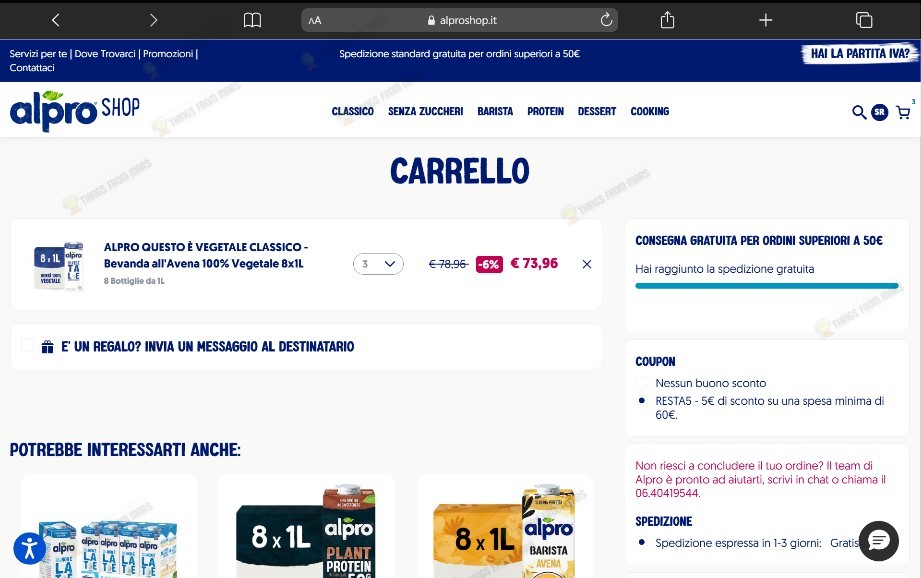Open the COOKING menu
The height and width of the screenshot is (578, 921).
(x=650, y=111)
